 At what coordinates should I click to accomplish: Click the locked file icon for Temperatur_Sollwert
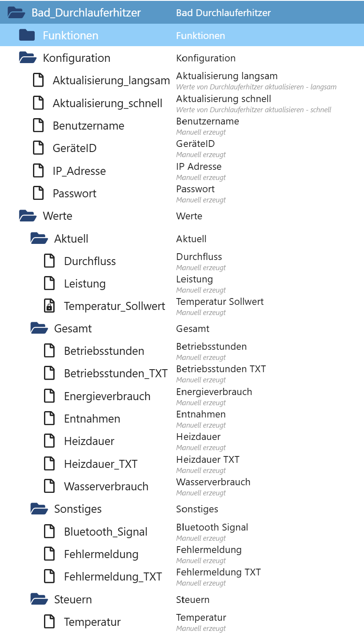(x=50, y=306)
